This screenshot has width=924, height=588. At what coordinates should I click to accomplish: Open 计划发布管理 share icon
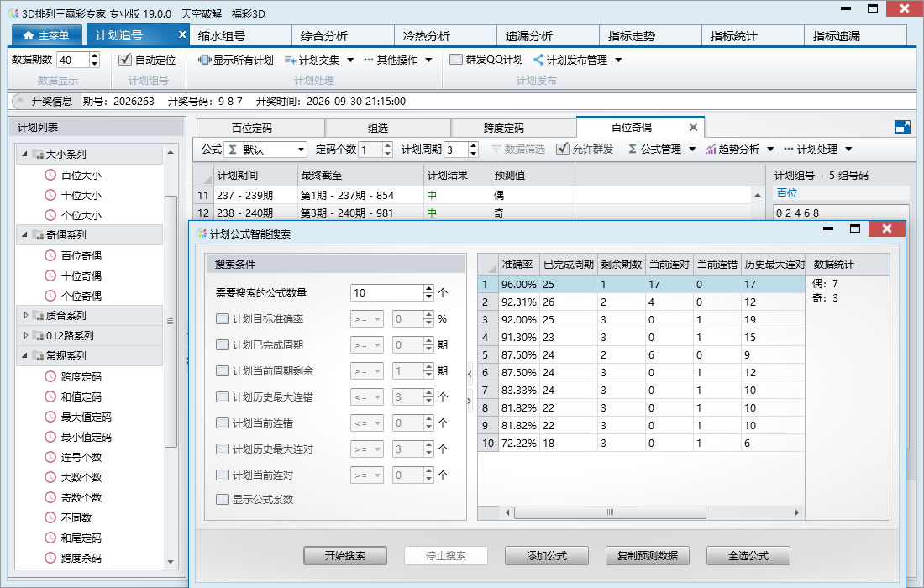[538, 60]
